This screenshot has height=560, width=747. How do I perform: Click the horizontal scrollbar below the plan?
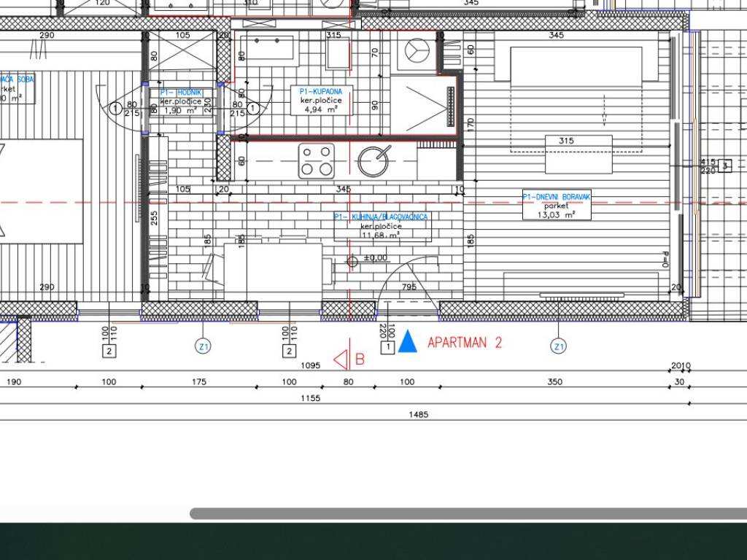(x=467, y=513)
